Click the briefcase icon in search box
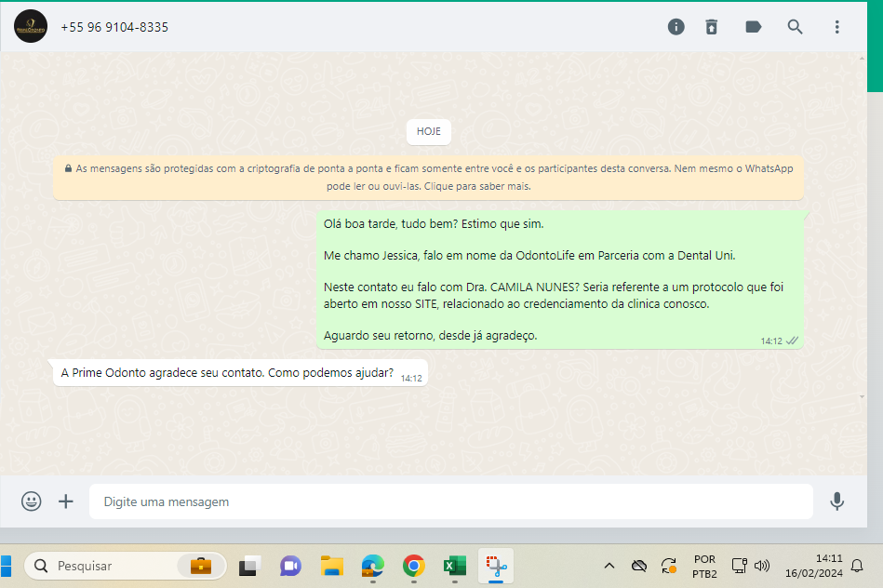 (200, 566)
